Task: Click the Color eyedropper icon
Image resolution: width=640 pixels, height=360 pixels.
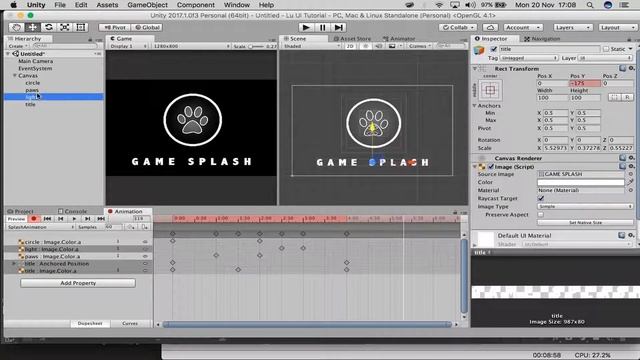Action: click(x=631, y=182)
